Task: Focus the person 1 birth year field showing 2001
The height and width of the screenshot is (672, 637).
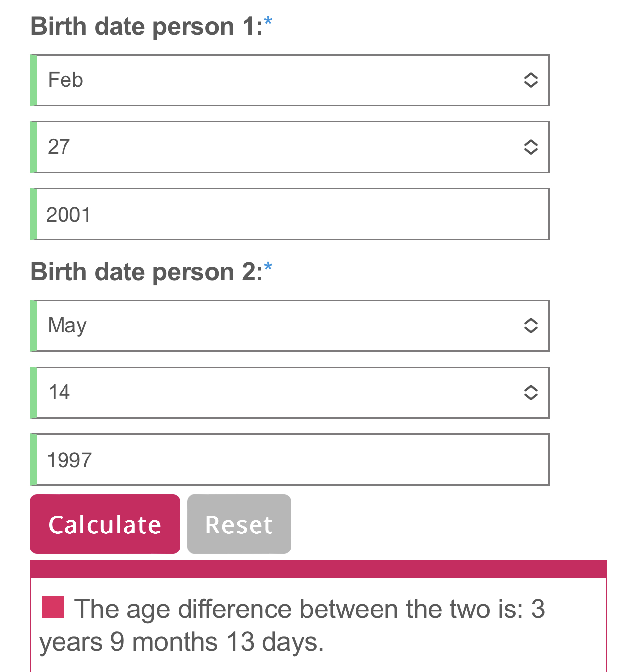Action: (293, 214)
